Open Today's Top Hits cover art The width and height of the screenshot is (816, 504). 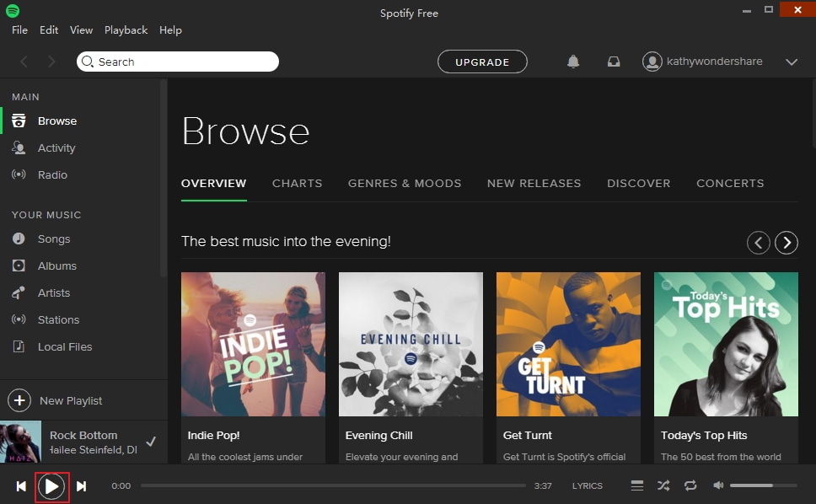point(726,344)
